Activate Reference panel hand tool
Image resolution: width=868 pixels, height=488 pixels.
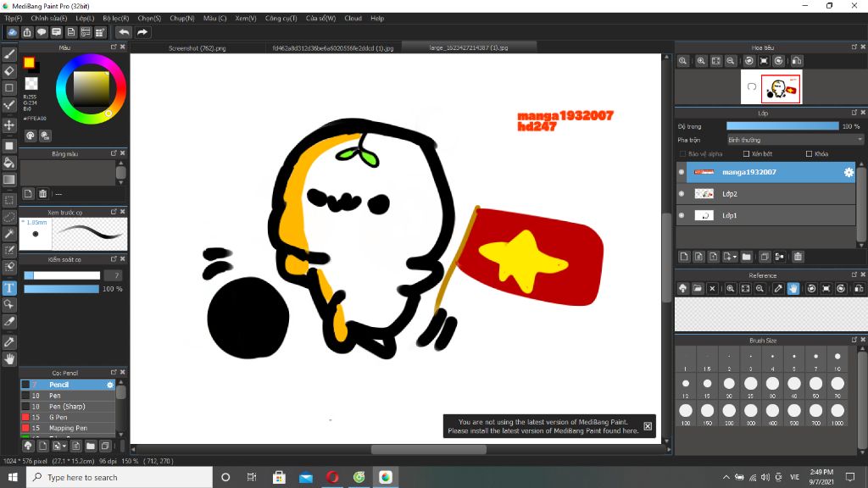[793, 288]
